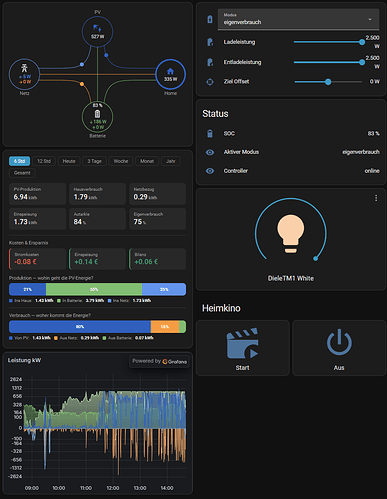
Task: Click the 25% Ins Netz bar segment
Action: click(x=164, y=289)
